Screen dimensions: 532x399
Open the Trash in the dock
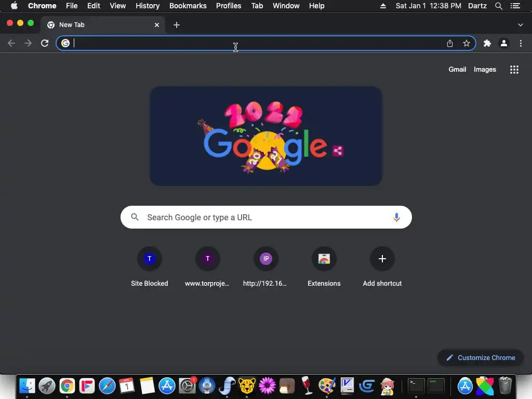click(505, 386)
